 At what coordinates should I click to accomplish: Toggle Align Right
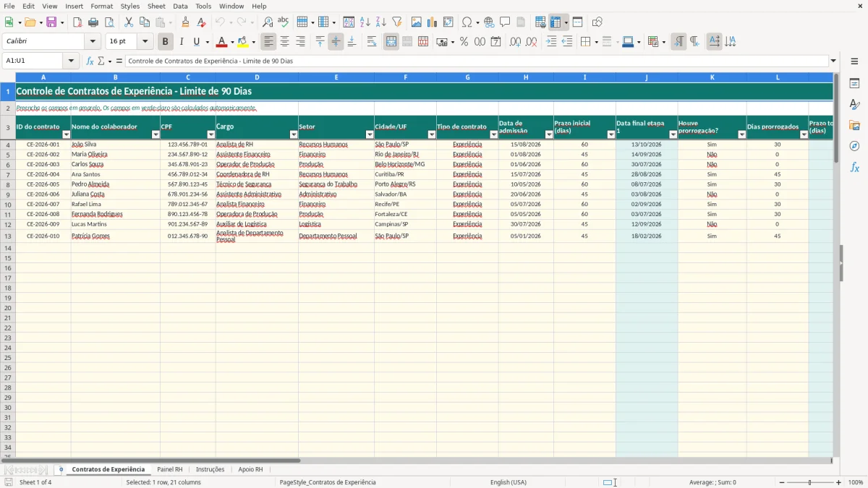(x=300, y=42)
